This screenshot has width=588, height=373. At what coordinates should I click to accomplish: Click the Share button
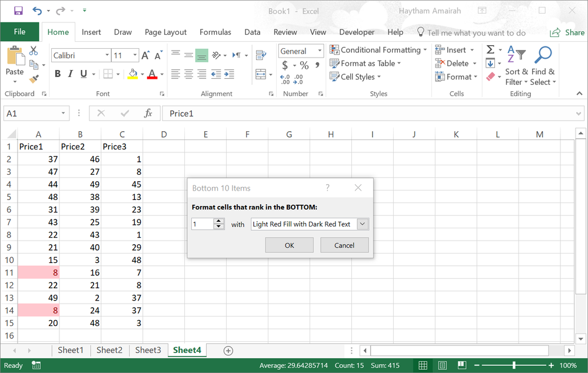[x=567, y=32]
